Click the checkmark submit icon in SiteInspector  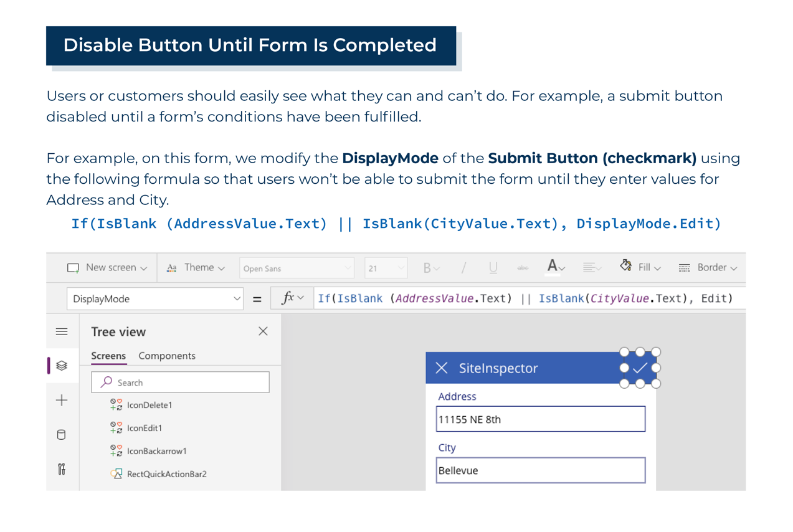[x=640, y=368]
